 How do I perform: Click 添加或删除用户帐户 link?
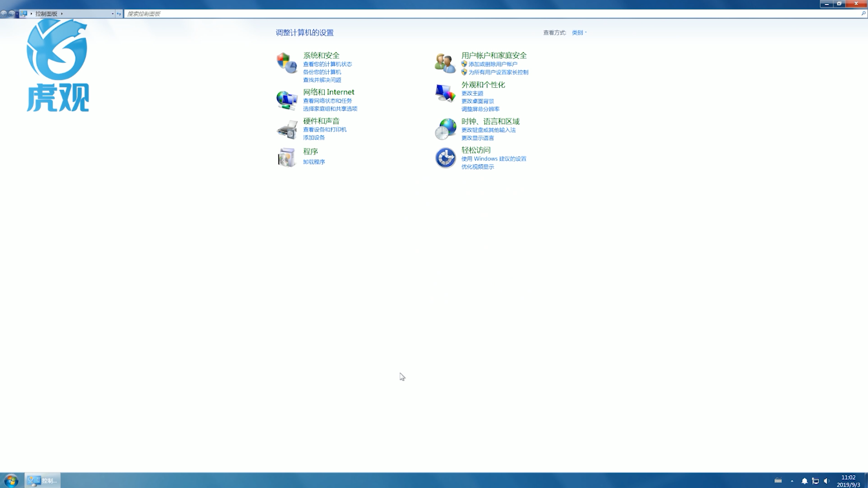[493, 64]
